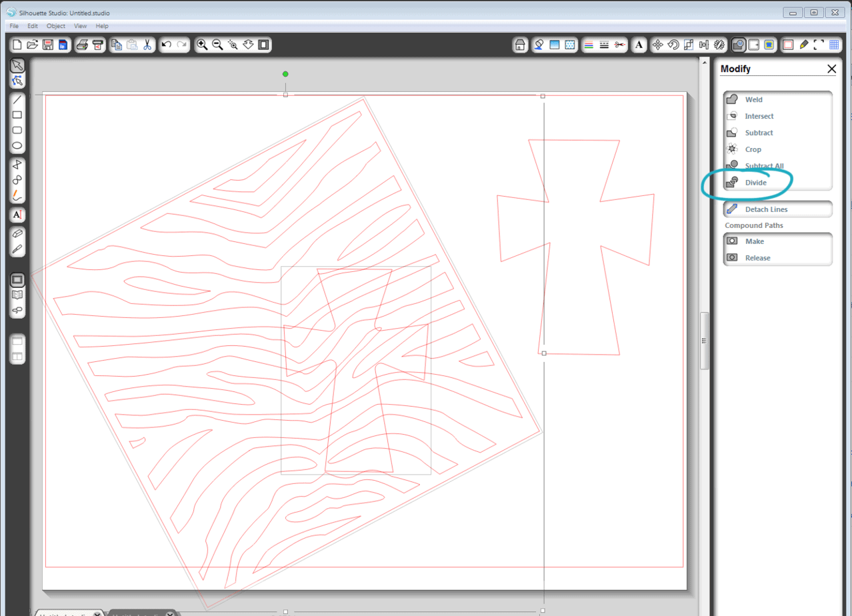Click the Weld button

[x=753, y=99]
